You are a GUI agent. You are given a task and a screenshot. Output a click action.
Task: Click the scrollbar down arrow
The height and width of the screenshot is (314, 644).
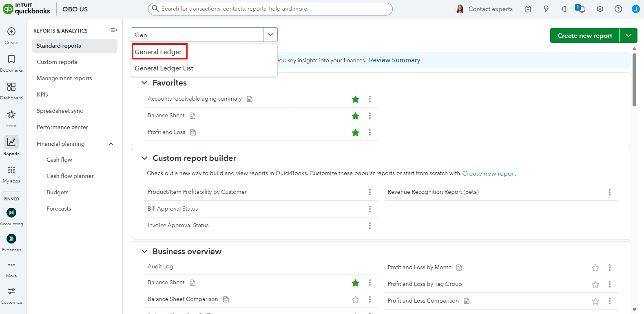pyautogui.click(x=634, y=310)
